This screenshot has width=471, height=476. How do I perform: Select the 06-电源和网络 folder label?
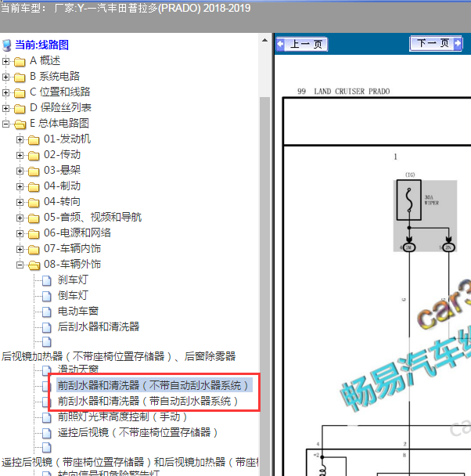[x=77, y=233]
